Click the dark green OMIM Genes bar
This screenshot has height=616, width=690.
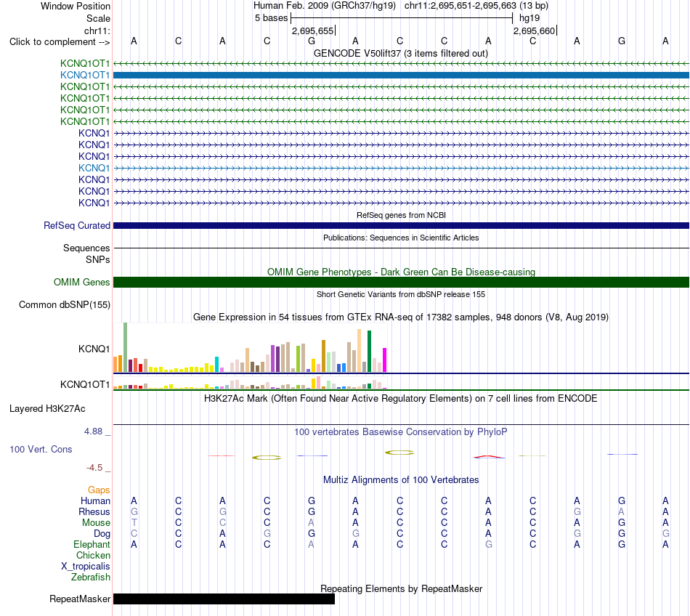click(401, 282)
